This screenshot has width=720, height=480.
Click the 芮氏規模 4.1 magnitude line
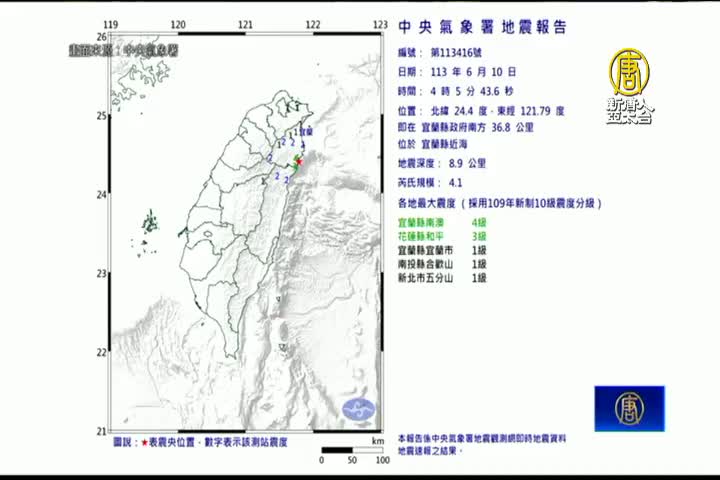click(x=430, y=183)
